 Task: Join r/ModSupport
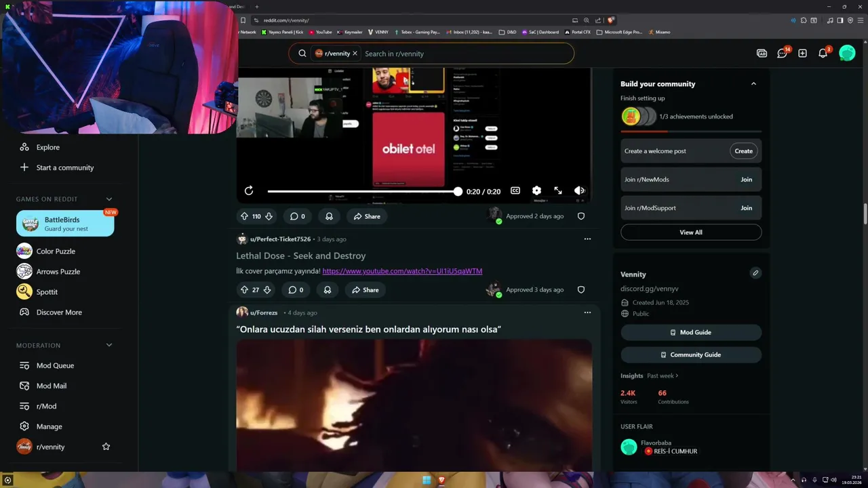[x=747, y=208]
